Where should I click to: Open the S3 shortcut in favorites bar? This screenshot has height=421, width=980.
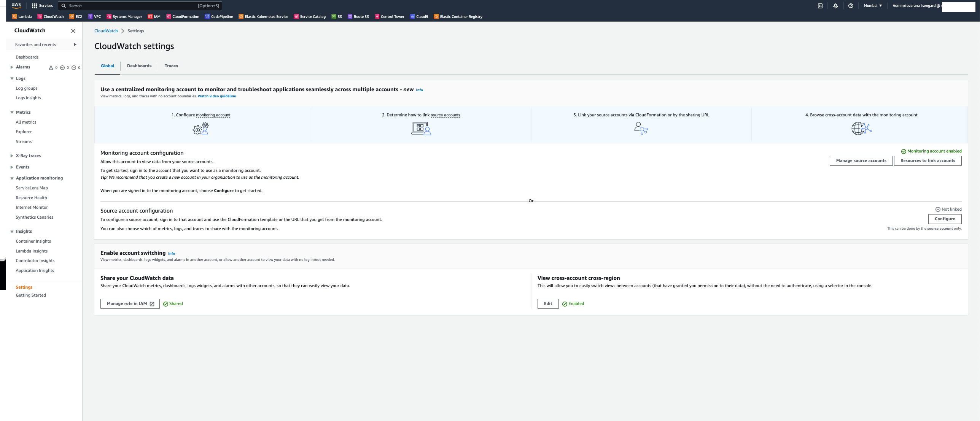pos(337,16)
